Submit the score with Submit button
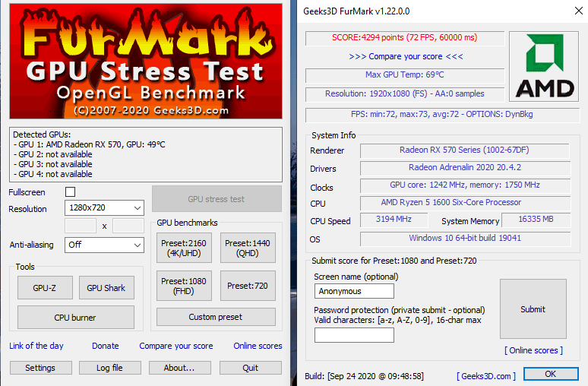This screenshot has height=386, width=588. coord(533,309)
